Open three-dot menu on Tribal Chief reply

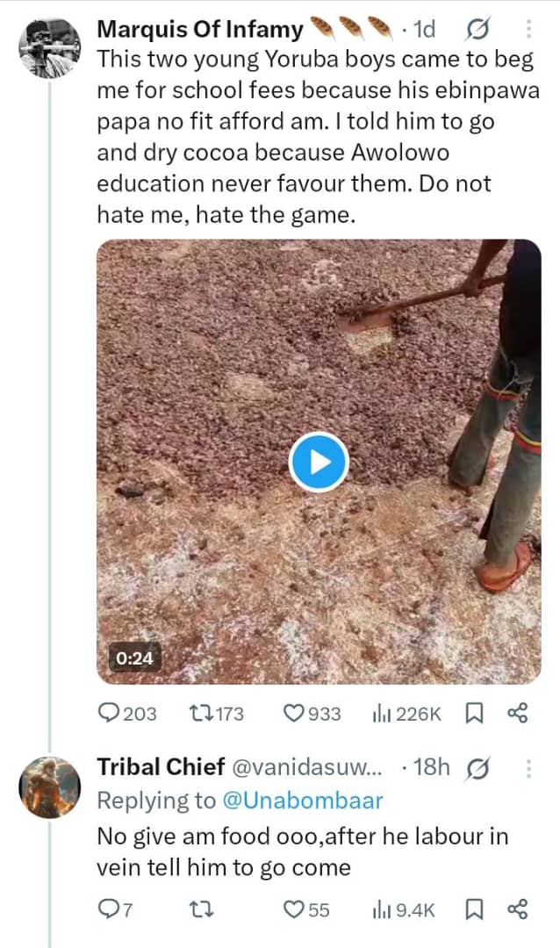(528, 769)
